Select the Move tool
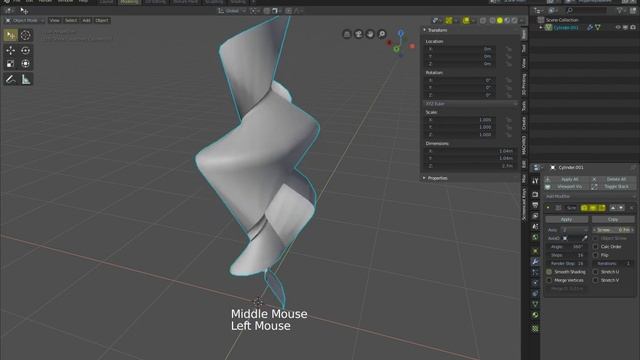Screen dimensions: 640x360 11,50
